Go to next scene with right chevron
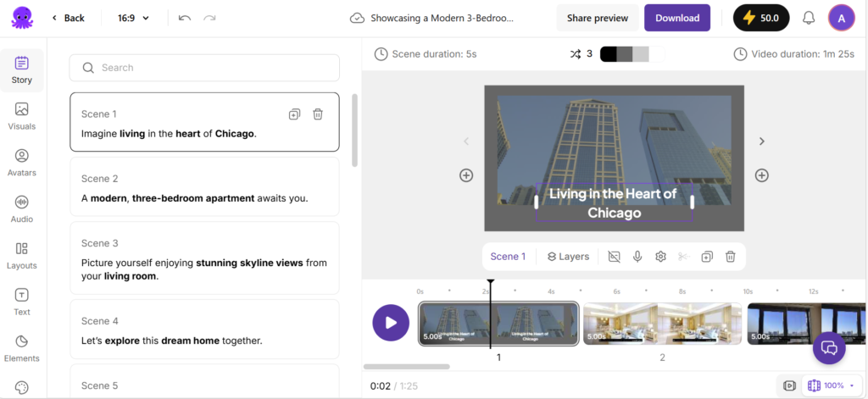 point(761,141)
